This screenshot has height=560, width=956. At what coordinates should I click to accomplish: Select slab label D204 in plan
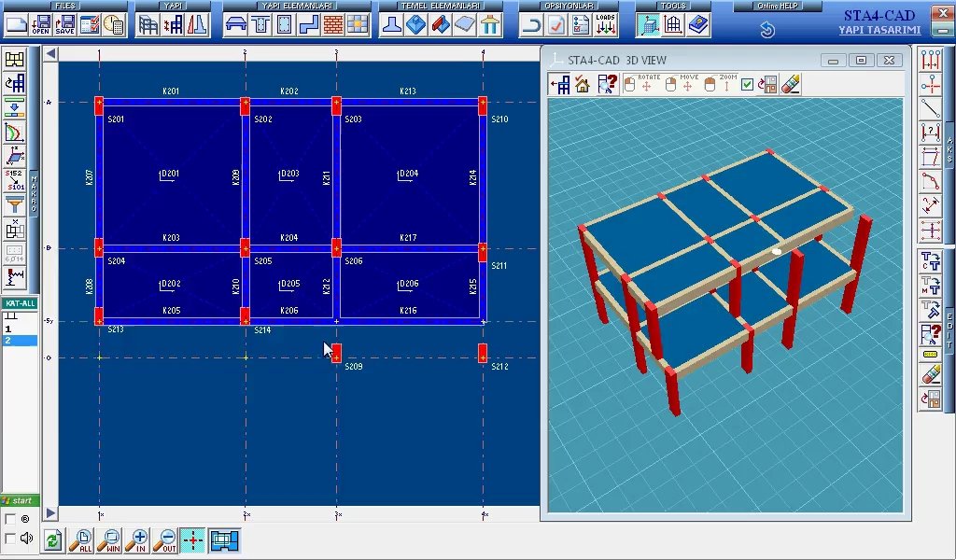408,175
